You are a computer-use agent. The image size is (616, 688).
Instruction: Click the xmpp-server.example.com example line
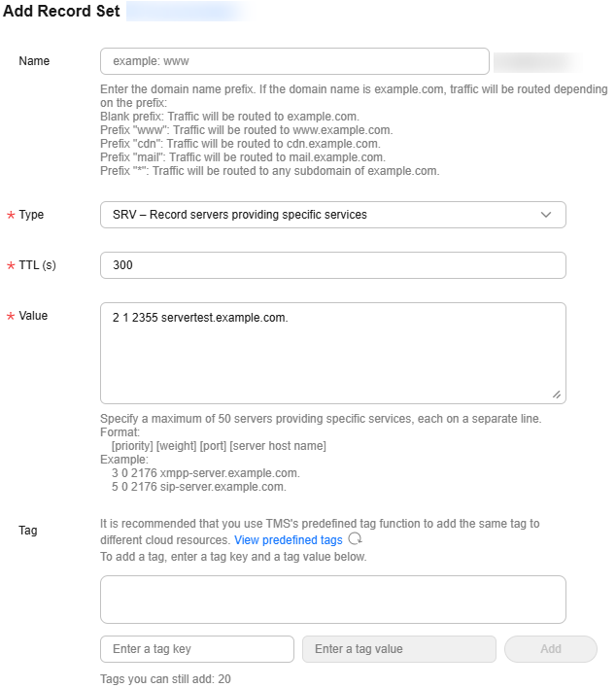point(205,473)
